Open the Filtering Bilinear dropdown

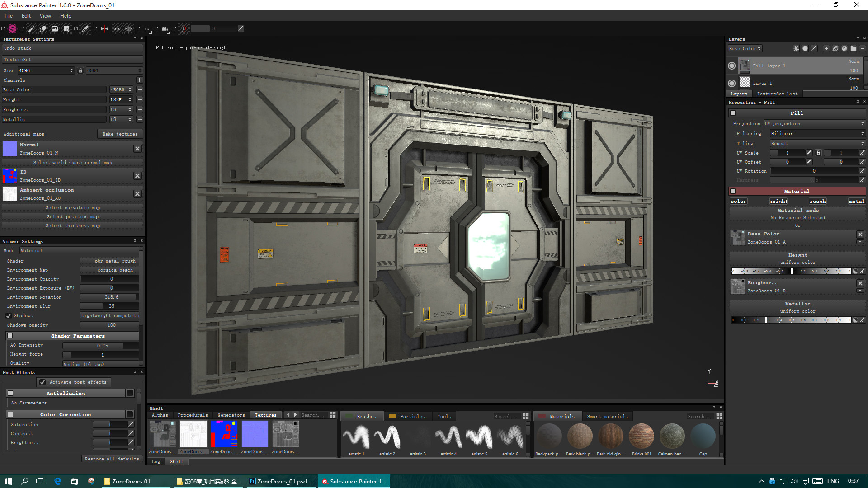coord(816,133)
